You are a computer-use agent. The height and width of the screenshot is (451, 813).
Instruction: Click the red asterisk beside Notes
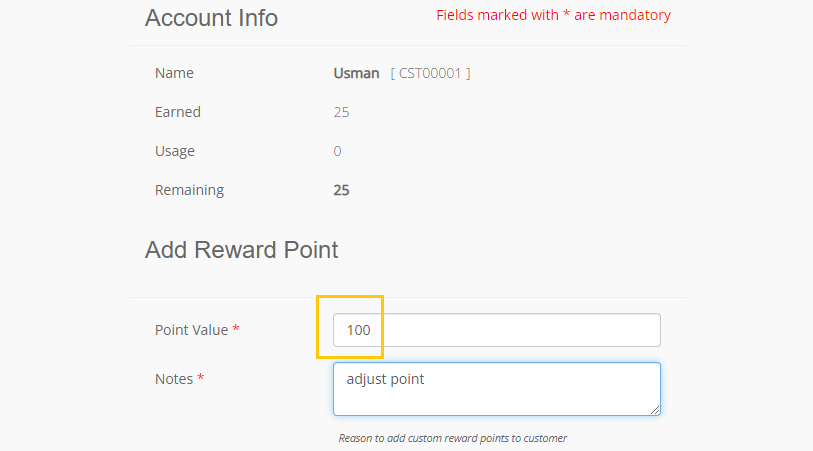pyautogui.click(x=201, y=379)
